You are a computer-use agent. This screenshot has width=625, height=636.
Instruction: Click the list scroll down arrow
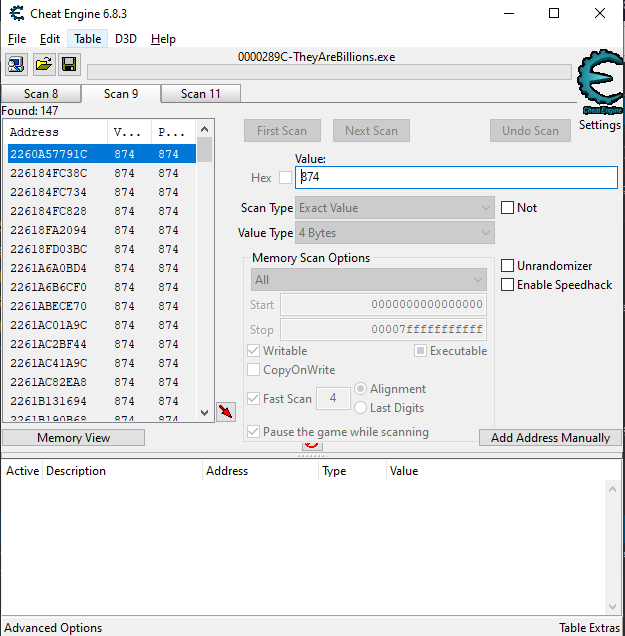(205, 412)
